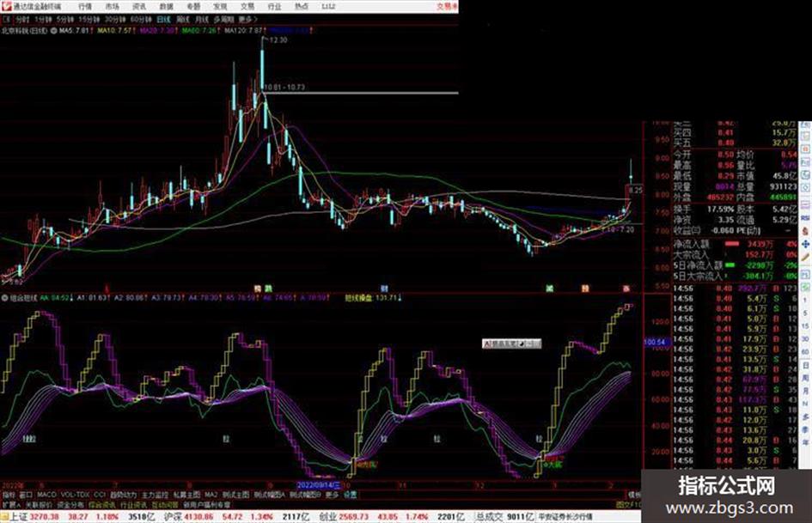
Task: Select the 趋势动力 indicator tab
Action: coord(123,495)
